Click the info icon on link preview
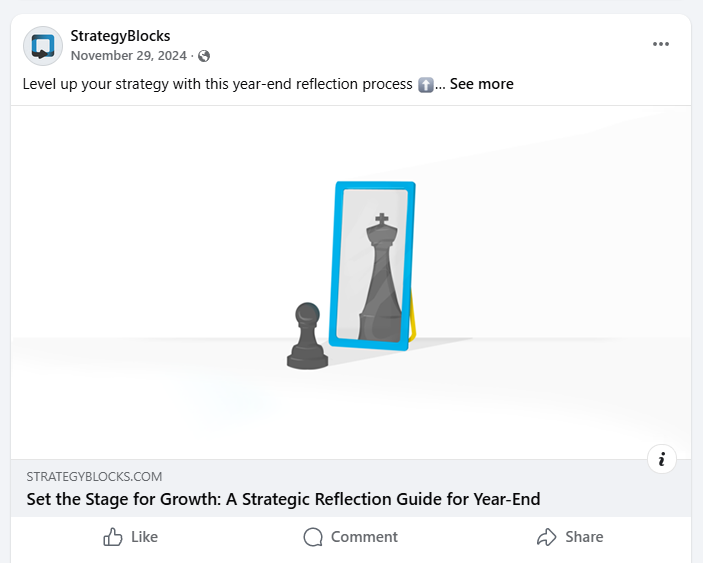The height and width of the screenshot is (563, 703). click(x=662, y=459)
